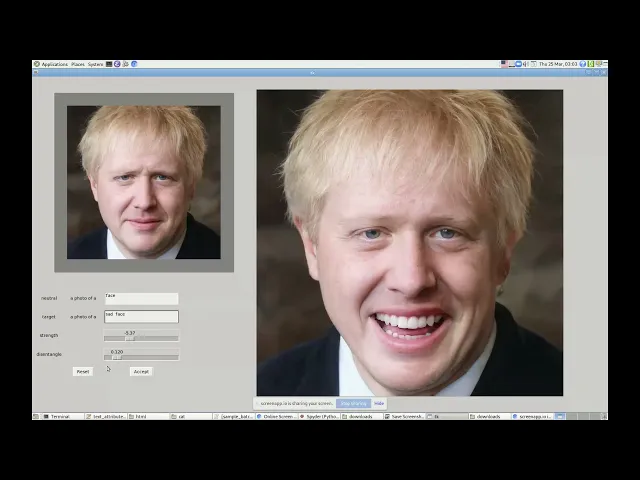Viewport: 640px width, 480px height.
Task: Switch to the html folder taskbar window
Action: click(x=149, y=416)
